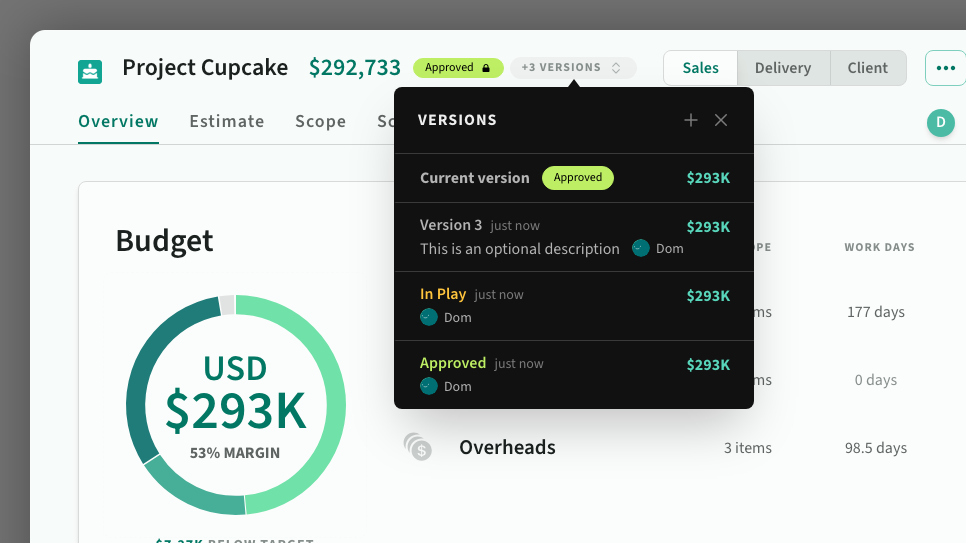Click the plus icon to add version

[x=690, y=120]
